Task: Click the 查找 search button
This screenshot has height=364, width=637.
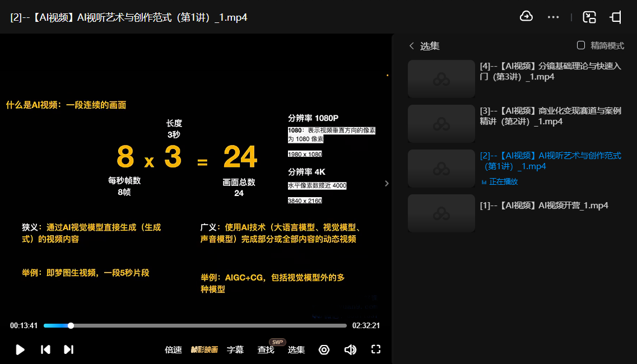Action: (x=266, y=350)
